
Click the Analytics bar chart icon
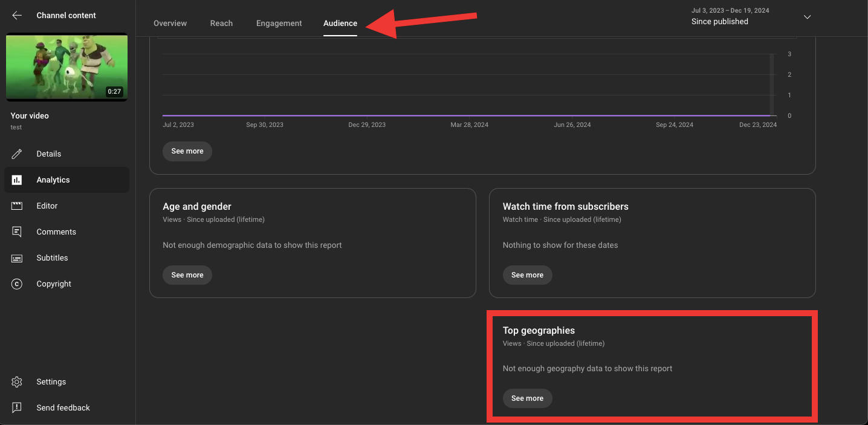17,180
